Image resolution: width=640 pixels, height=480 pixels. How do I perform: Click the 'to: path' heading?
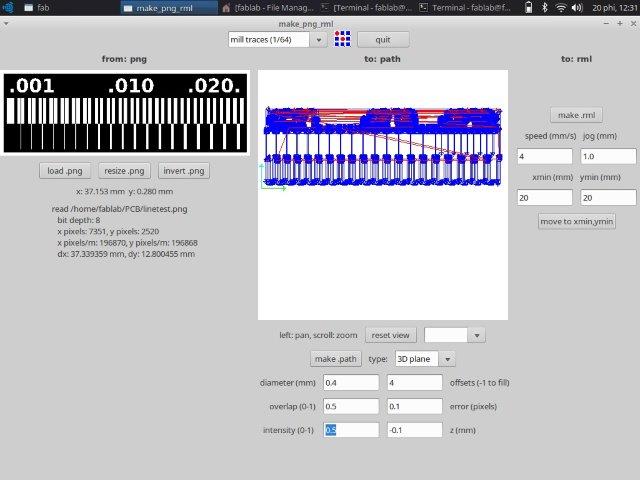382,59
